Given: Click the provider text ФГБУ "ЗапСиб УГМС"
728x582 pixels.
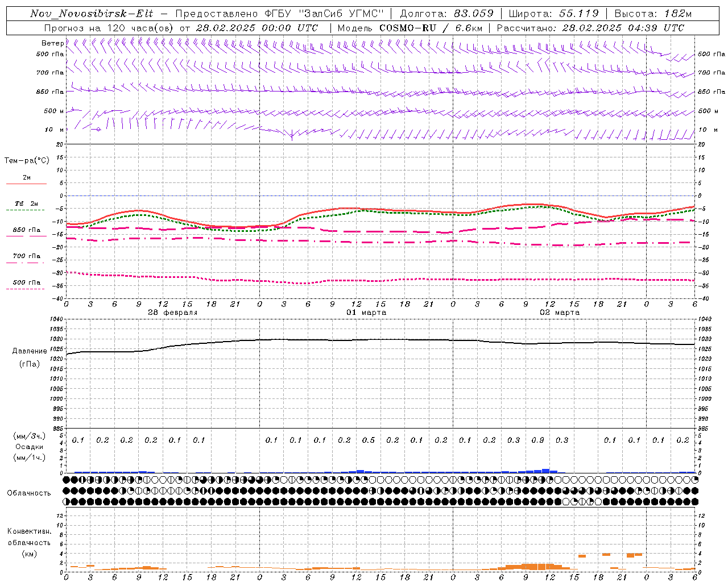Looking at the screenshot, I should [326, 14].
